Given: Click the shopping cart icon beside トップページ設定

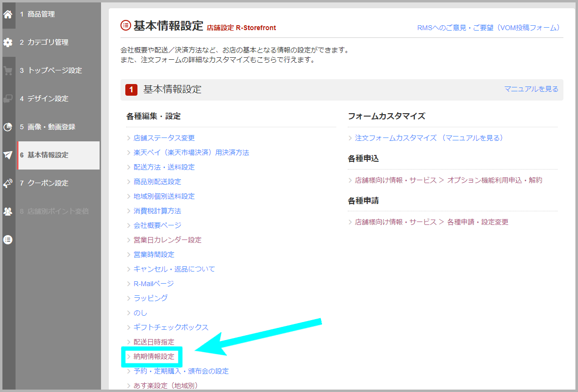Looking at the screenshot, I should [8, 71].
